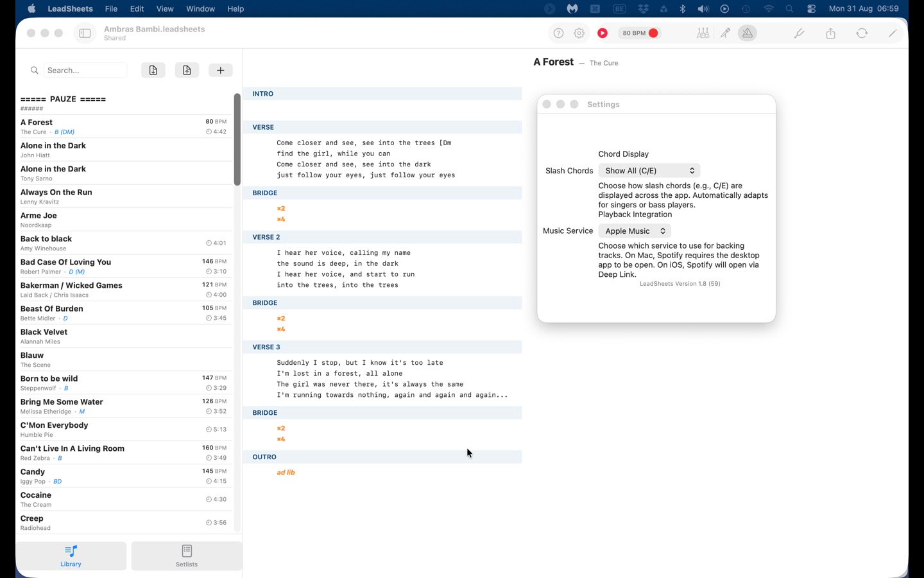924x578 pixels.
Task: Open the Help menu
Action: (235, 9)
